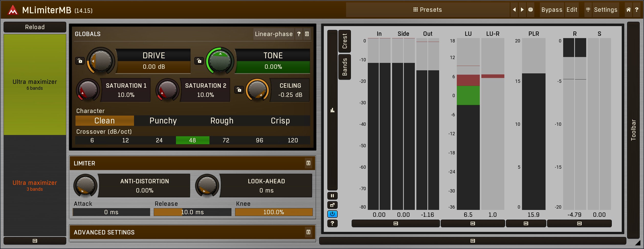The image size is (644, 249).
Task: Toggle Linear-phase mode in Globals
Action: pyautogui.click(x=273, y=34)
